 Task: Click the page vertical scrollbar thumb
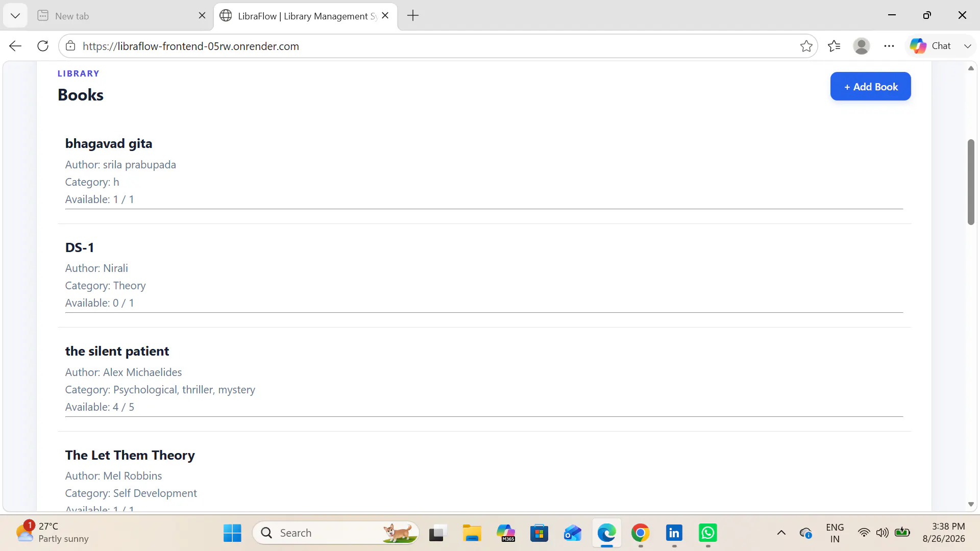[971, 182]
